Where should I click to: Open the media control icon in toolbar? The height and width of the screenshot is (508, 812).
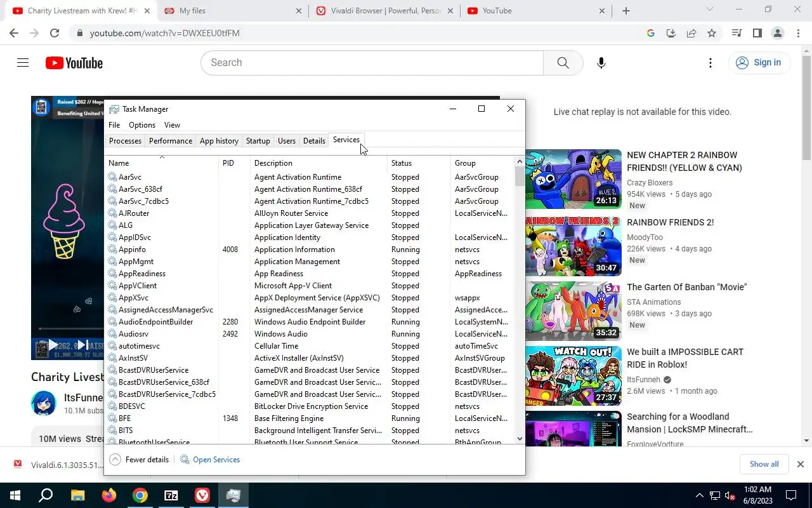click(x=737, y=33)
